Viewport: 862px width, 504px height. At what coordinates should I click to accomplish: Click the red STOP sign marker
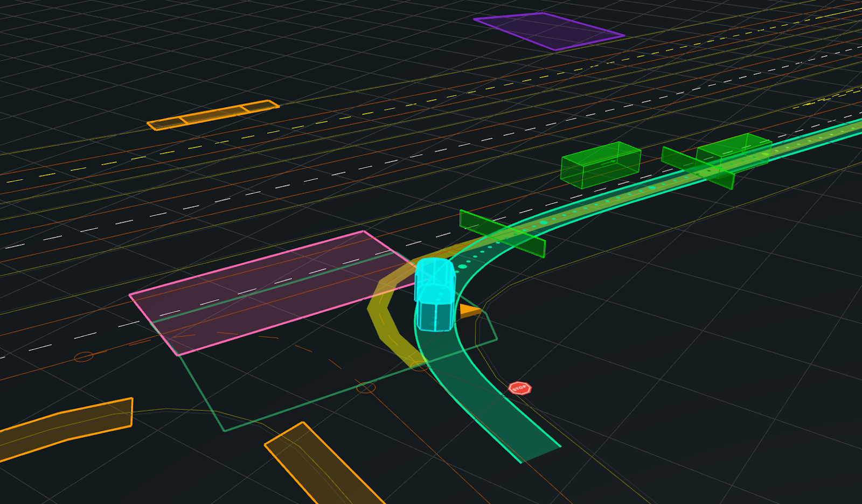[520, 388]
